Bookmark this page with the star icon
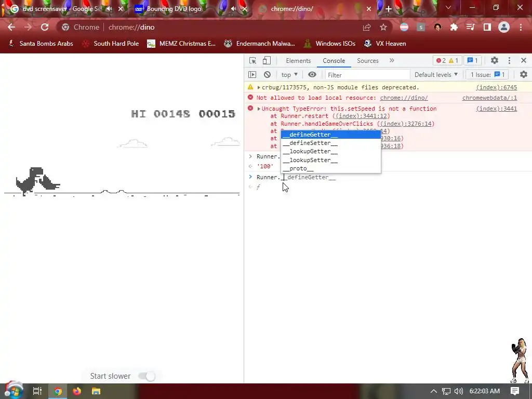The height and width of the screenshot is (399, 532). (383, 27)
